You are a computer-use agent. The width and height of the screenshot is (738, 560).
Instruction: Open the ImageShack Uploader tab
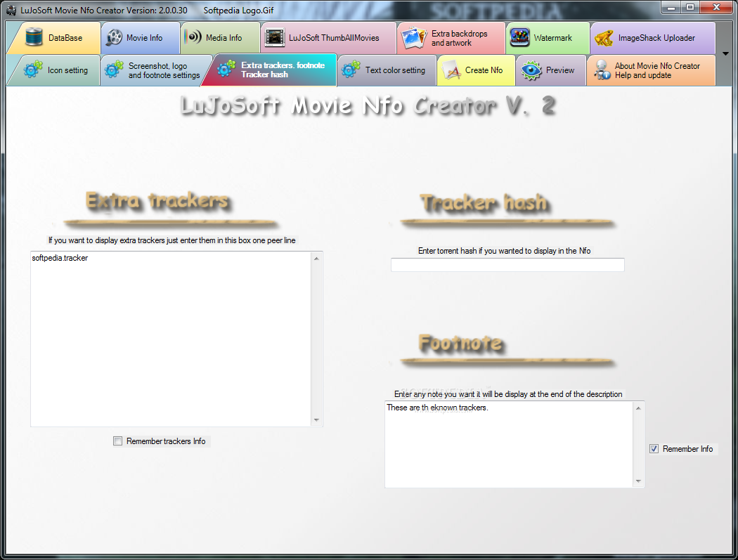point(653,38)
